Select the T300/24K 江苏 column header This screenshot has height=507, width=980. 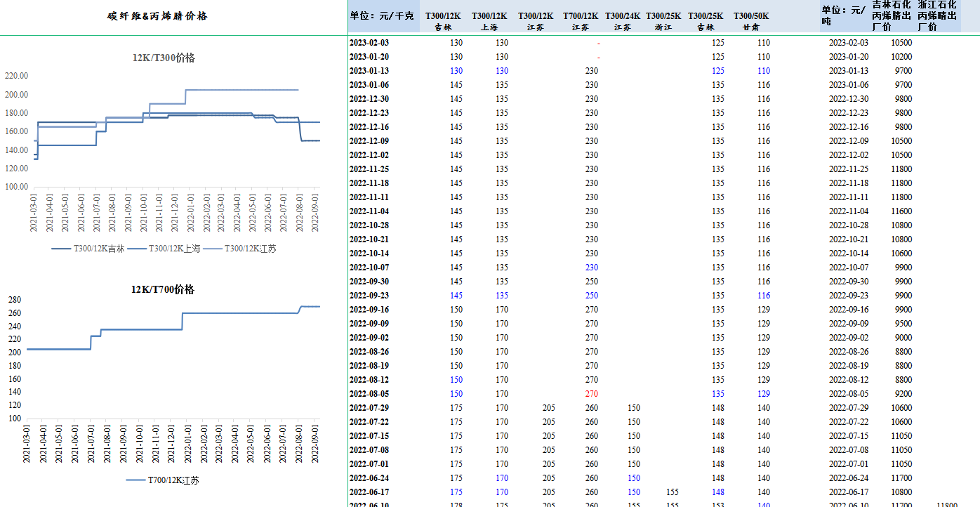coord(622,21)
